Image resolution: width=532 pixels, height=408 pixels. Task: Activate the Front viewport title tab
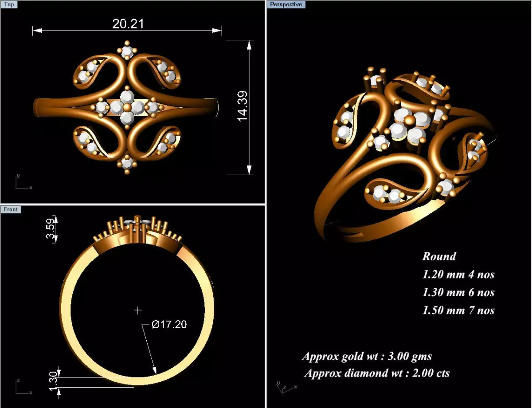10,209
